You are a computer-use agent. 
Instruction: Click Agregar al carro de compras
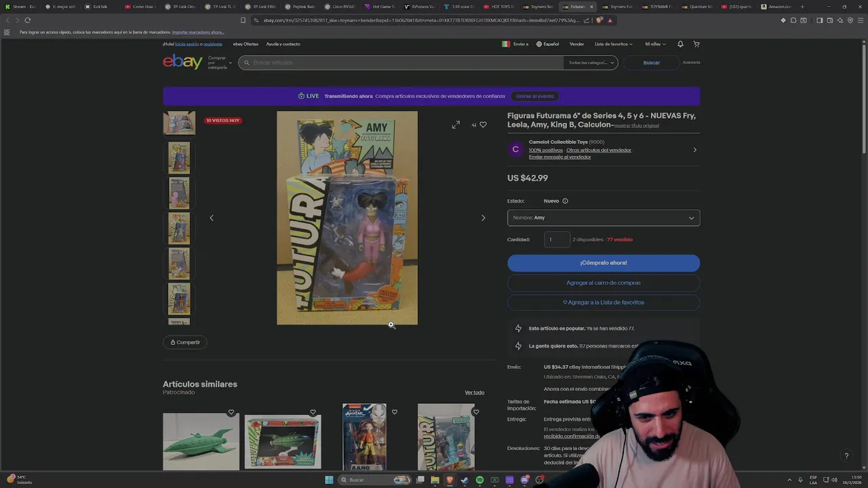604,283
